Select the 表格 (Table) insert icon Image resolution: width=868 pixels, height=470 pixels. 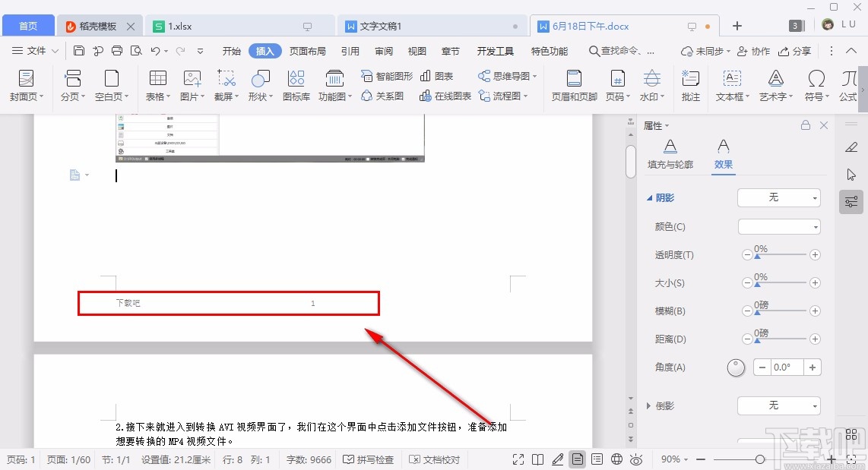click(157, 84)
